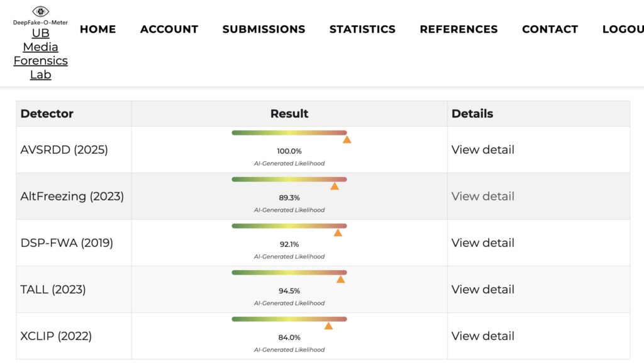Select CONTACT in the navigation bar
The width and height of the screenshot is (644, 364).
(550, 29)
